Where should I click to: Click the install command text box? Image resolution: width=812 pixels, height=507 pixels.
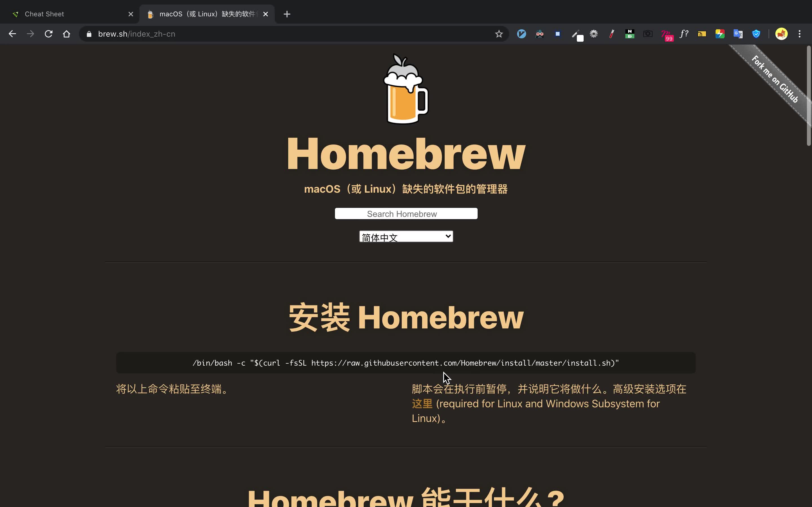pyautogui.click(x=406, y=363)
